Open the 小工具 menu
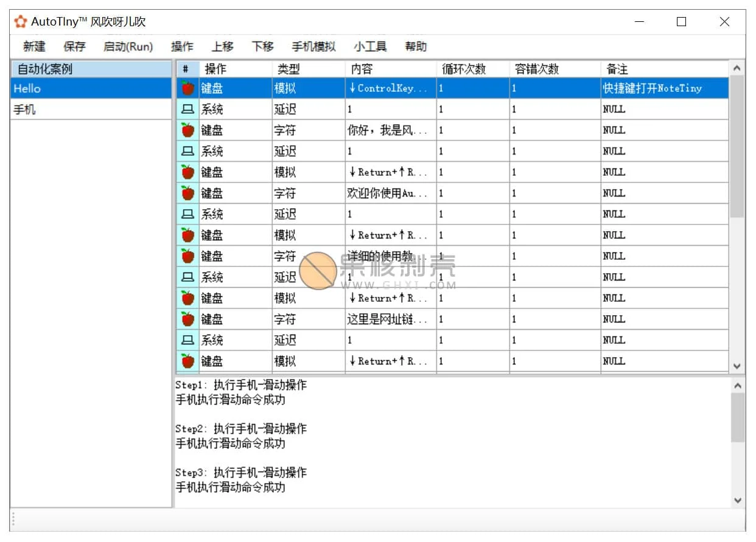 click(x=370, y=46)
